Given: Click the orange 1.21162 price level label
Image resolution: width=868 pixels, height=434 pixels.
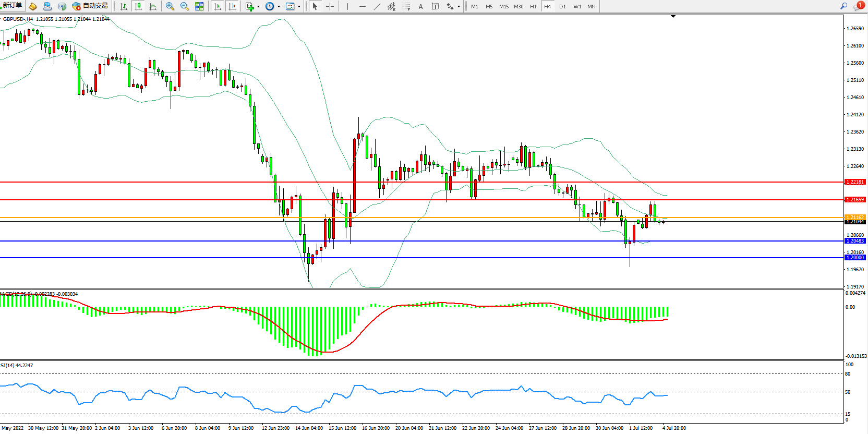Looking at the screenshot, I should 855,217.
